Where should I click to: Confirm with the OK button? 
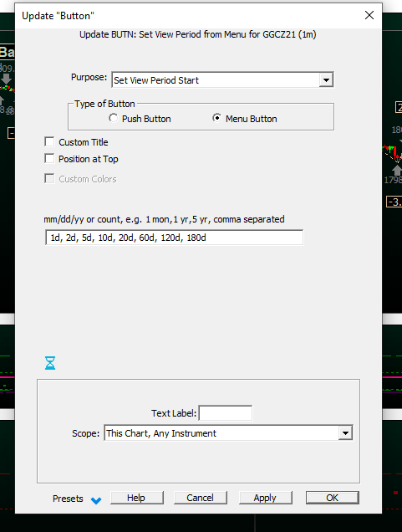coord(332,498)
